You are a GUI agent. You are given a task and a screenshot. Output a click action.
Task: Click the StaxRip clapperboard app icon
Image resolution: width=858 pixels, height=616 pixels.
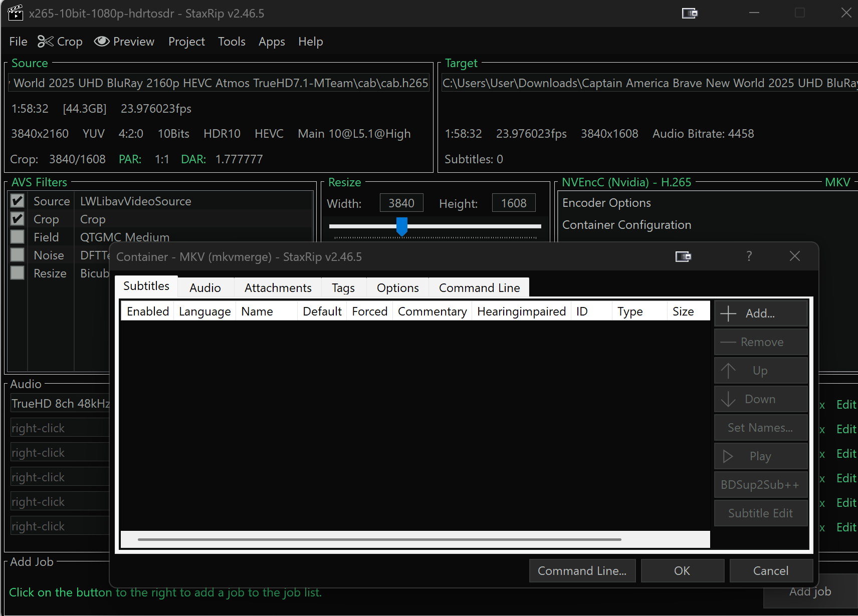pos(16,13)
